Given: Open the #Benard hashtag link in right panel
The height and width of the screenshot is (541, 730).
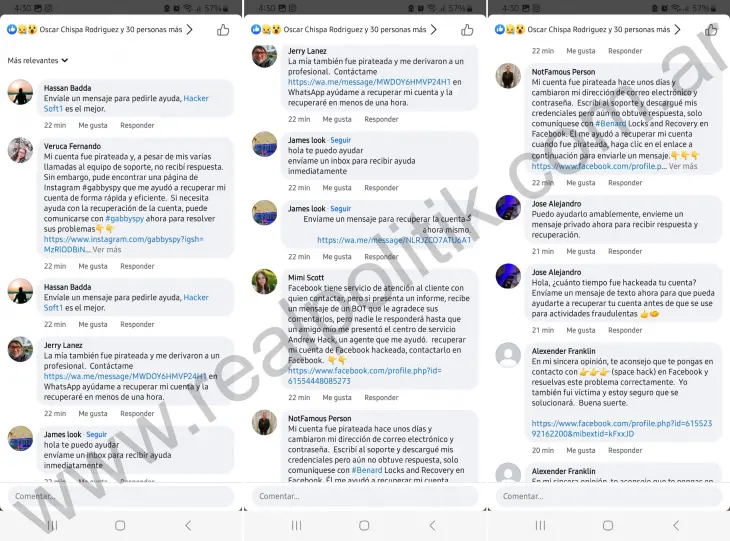Looking at the screenshot, I should tap(610, 123).
